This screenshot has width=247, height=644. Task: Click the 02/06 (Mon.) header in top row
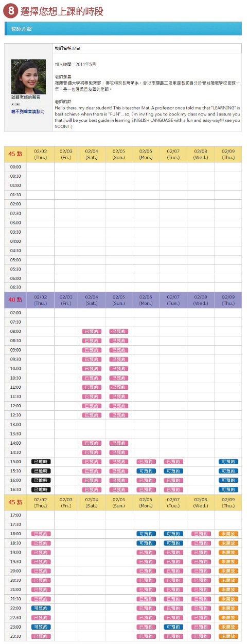[x=146, y=154]
